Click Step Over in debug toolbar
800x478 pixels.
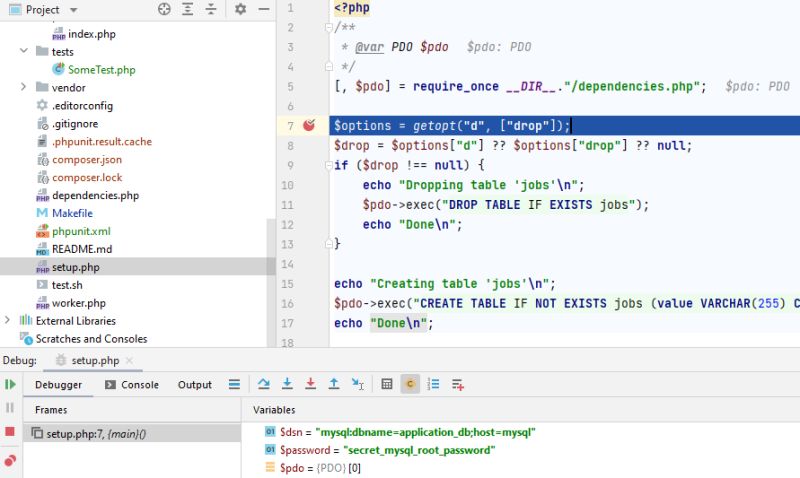click(x=264, y=384)
